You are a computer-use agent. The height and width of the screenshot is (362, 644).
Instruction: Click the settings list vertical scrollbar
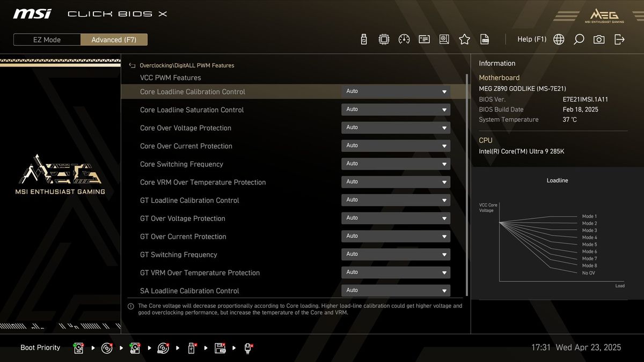click(467, 185)
